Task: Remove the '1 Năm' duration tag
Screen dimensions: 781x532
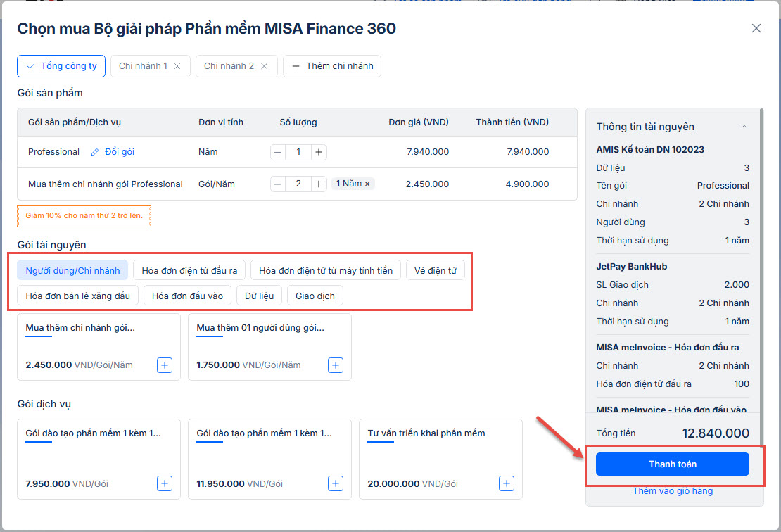Action: [x=367, y=184]
